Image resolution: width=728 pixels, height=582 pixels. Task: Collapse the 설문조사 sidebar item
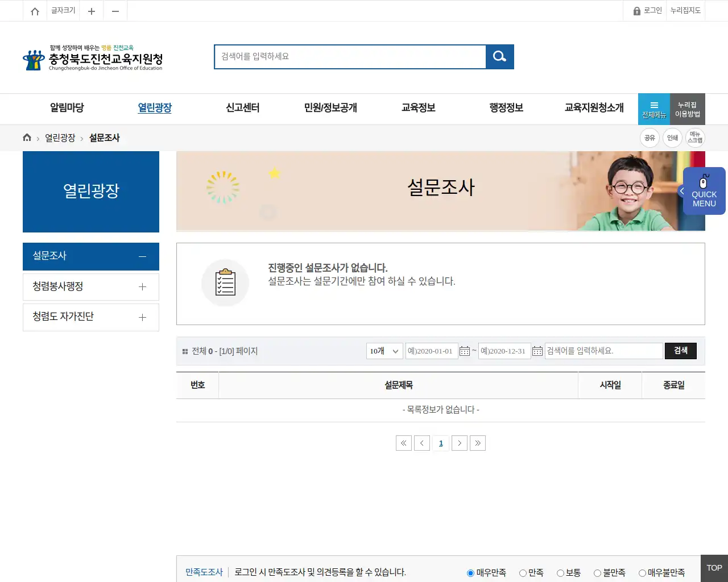(x=91, y=256)
